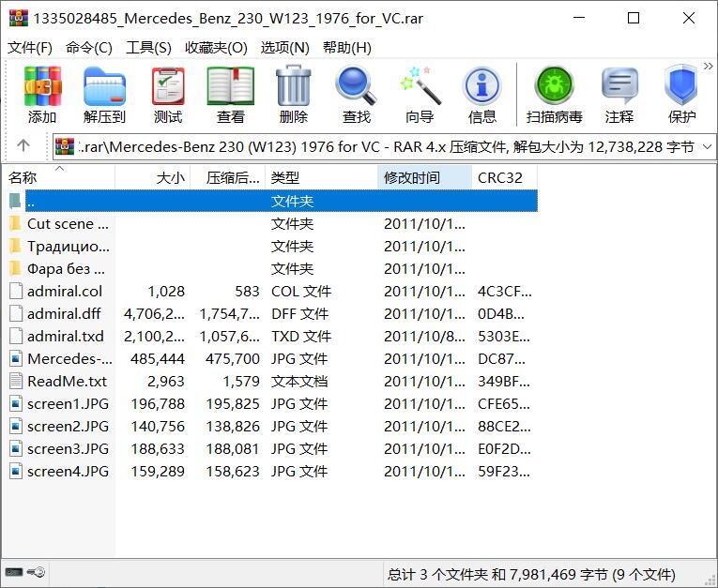Viewport: 718px width, 588px height.
Task: Expand the toolbar overflow chevron
Action: tap(709, 67)
